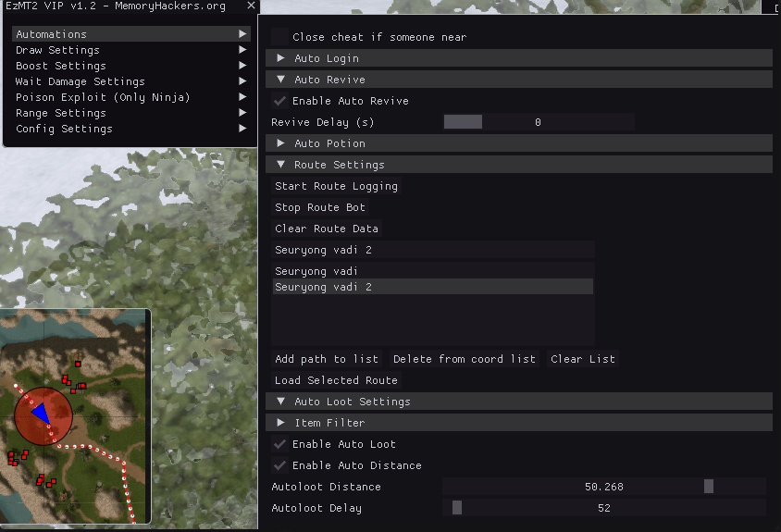The height and width of the screenshot is (532, 781).
Task: Open the Draw Settings menu
Action: (x=130, y=50)
